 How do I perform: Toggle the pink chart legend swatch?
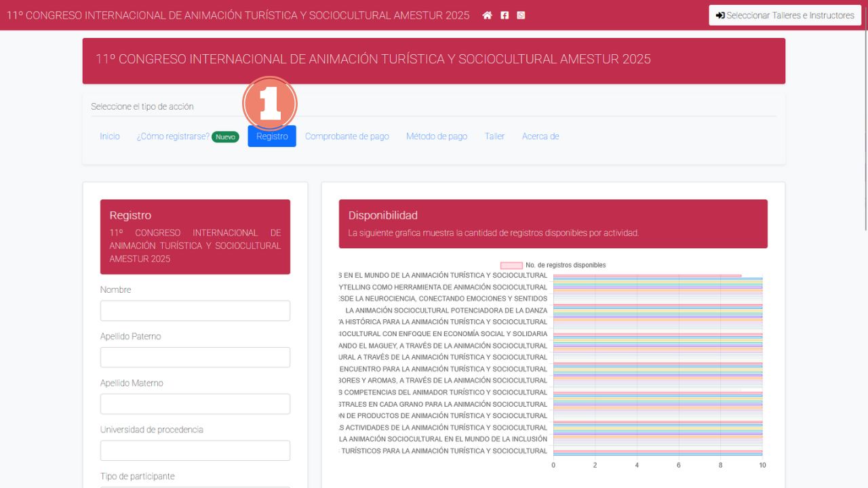pos(511,265)
